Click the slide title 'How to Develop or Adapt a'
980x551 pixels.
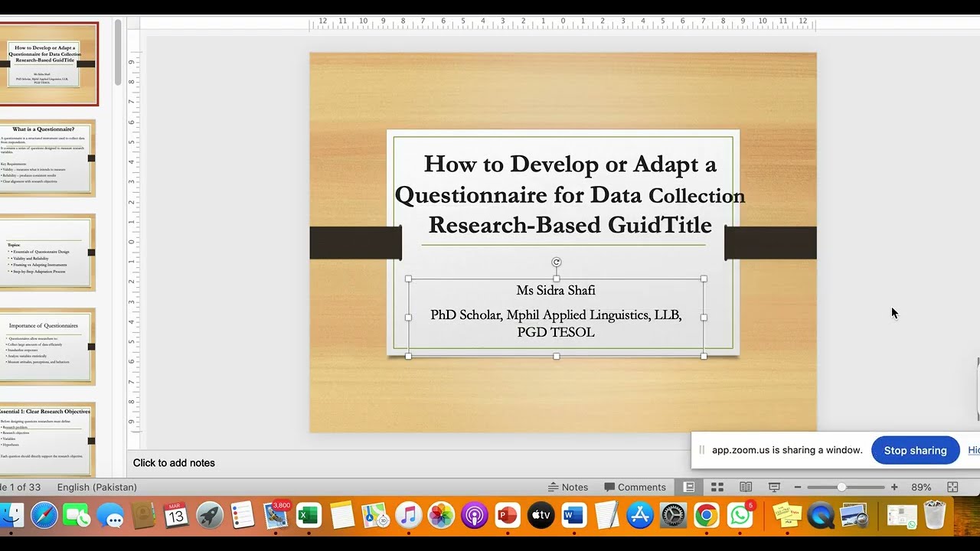click(x=570, y=164)
